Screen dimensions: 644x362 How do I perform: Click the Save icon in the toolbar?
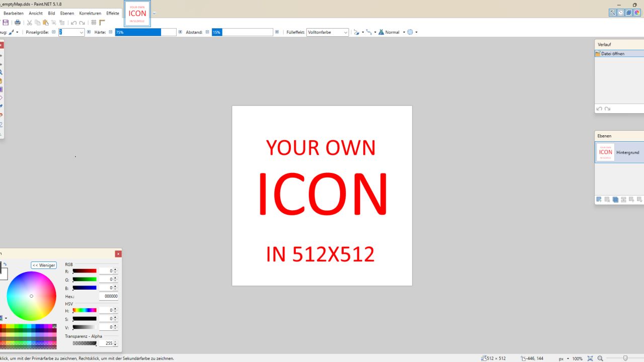(x=6, y=23)
